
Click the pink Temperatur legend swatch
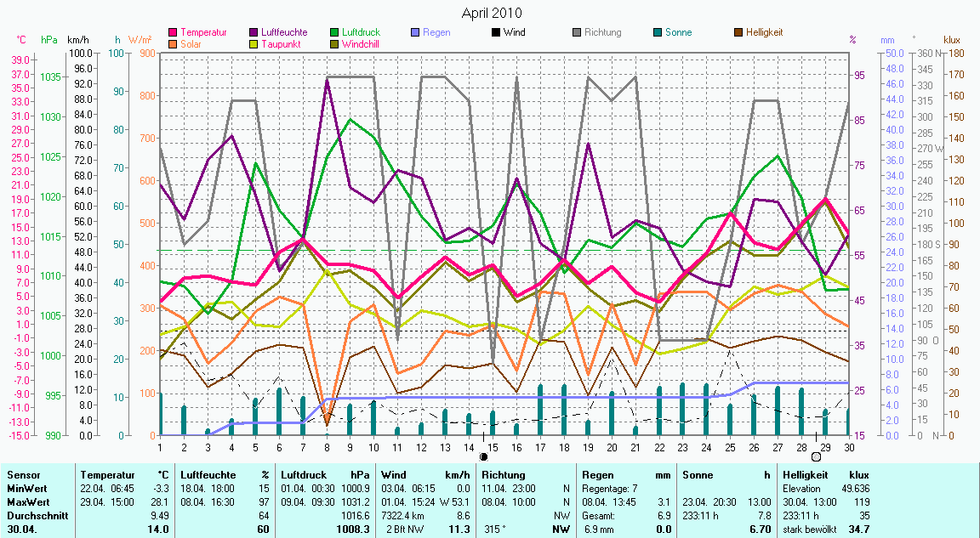(x=174, y=33)
